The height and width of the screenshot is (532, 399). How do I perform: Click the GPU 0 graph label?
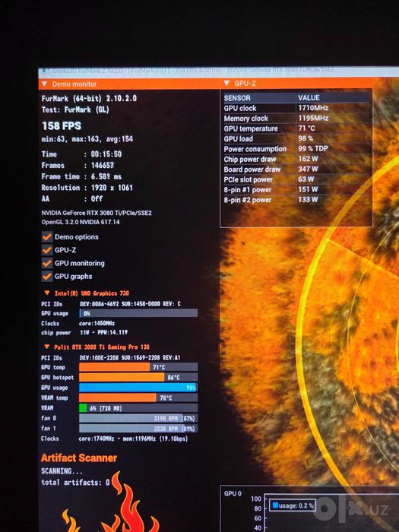pos(233,493)
